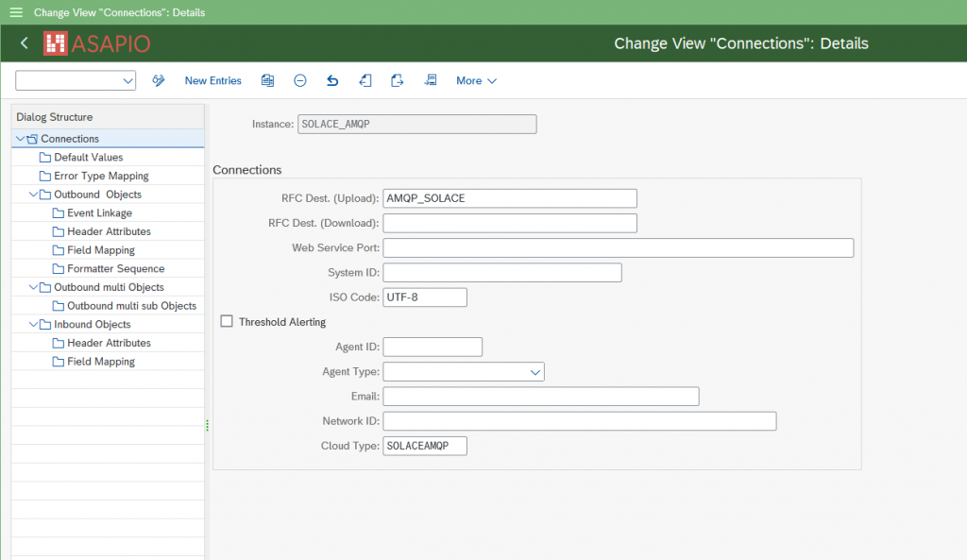Screen dimensions: 967x560
Task: Enable the Threshold Alerting checkbox
Action: click(x=227, y=322)
